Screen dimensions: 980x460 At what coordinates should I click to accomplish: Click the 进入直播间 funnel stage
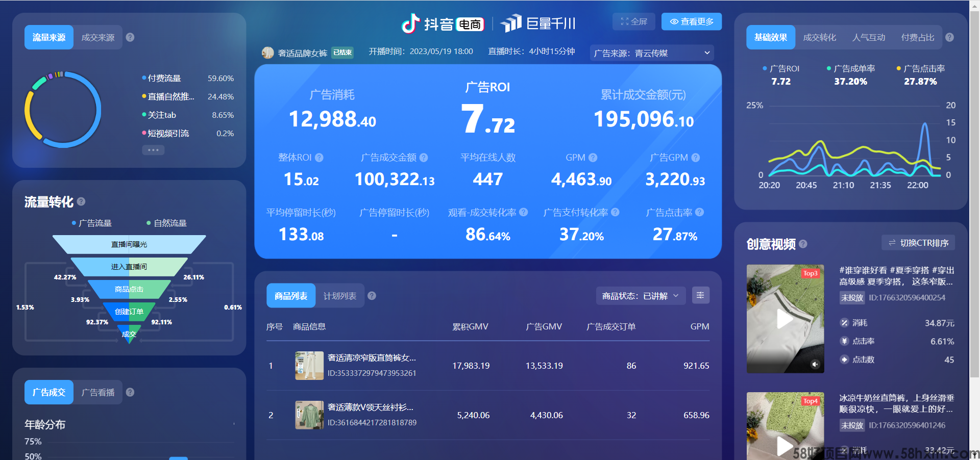129,267
